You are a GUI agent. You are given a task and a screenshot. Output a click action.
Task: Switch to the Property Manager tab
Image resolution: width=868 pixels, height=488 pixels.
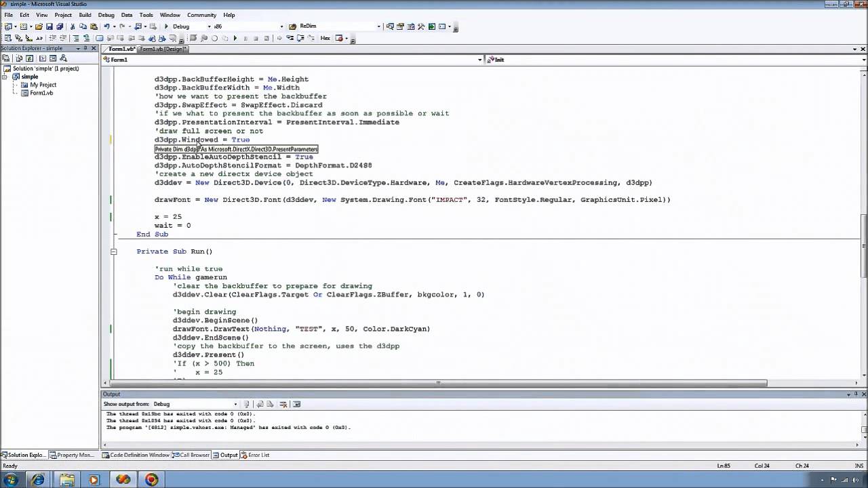pyautogui.click(x=73, y=455)
